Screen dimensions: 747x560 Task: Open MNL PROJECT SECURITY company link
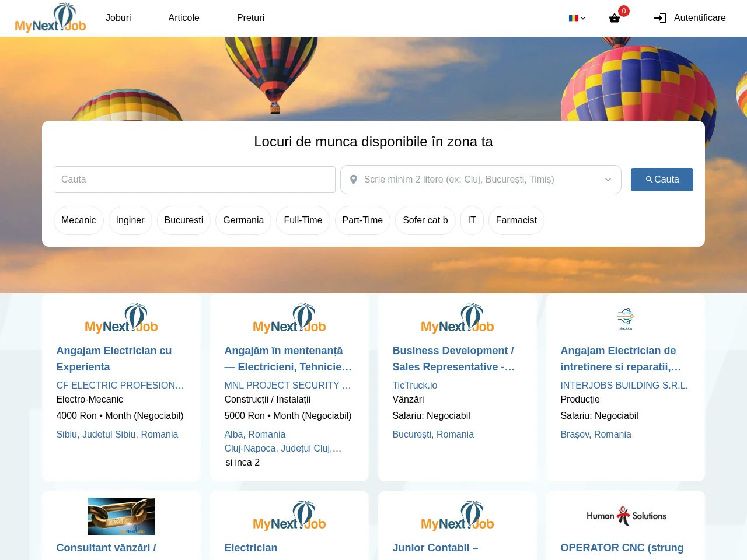(288, 386)
